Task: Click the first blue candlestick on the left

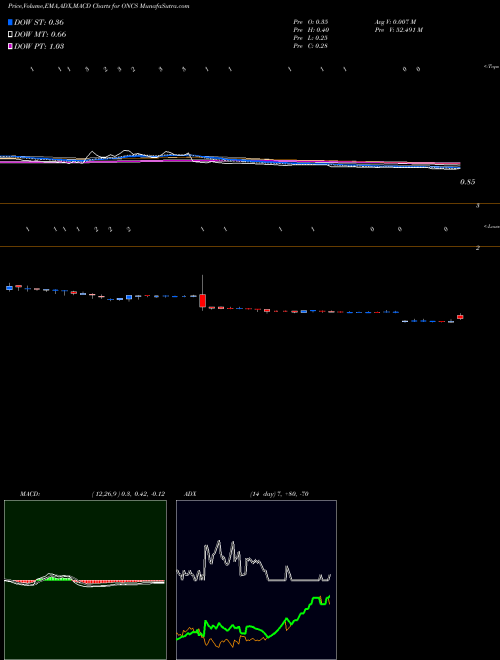Action: click(x=9, y=287)
